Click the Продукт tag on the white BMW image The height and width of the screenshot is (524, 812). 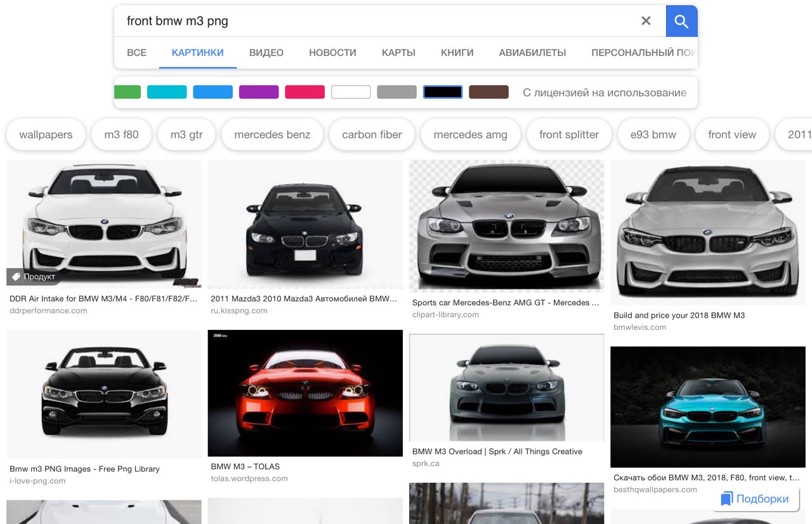[x=34, y=277]
